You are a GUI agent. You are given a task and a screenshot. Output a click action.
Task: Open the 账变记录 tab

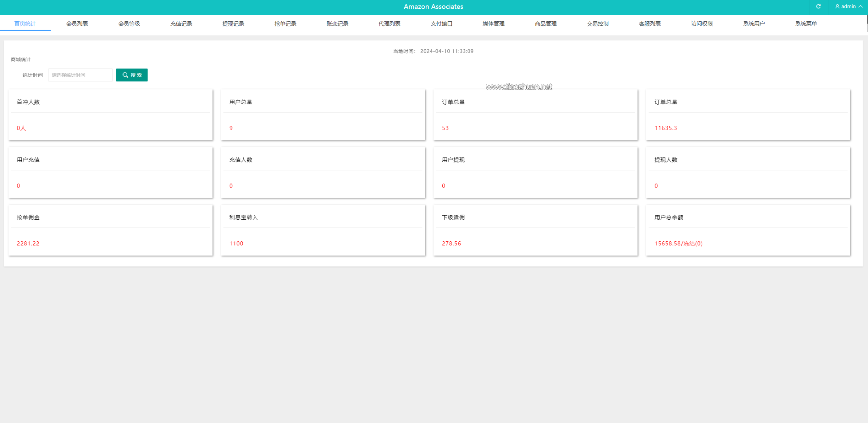tap(337, 24)
